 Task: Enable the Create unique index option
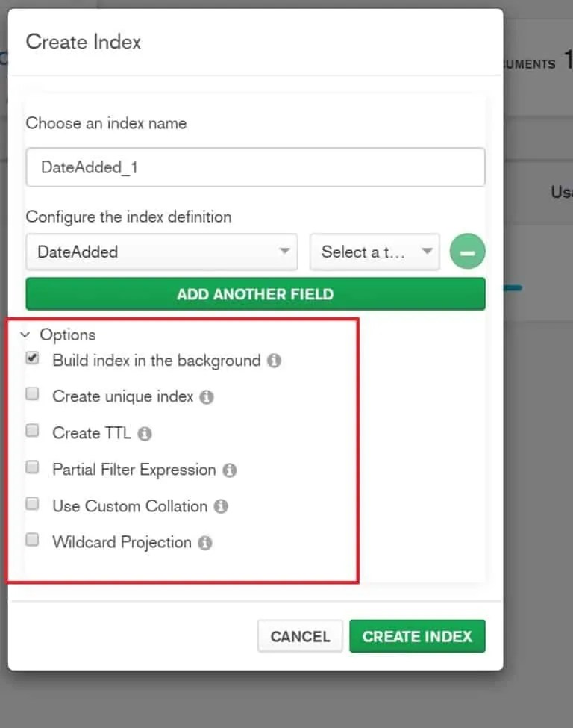(x=32, y=394)
